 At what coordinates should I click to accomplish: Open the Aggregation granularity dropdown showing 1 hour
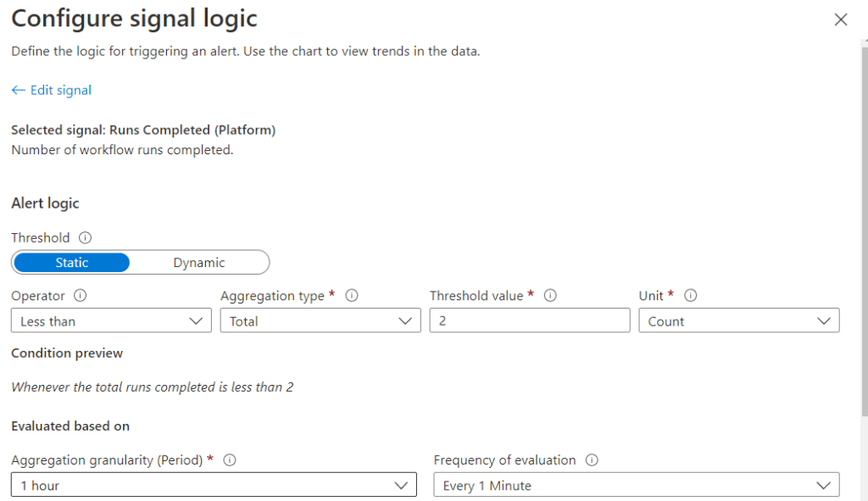click(x=214, y=486)
